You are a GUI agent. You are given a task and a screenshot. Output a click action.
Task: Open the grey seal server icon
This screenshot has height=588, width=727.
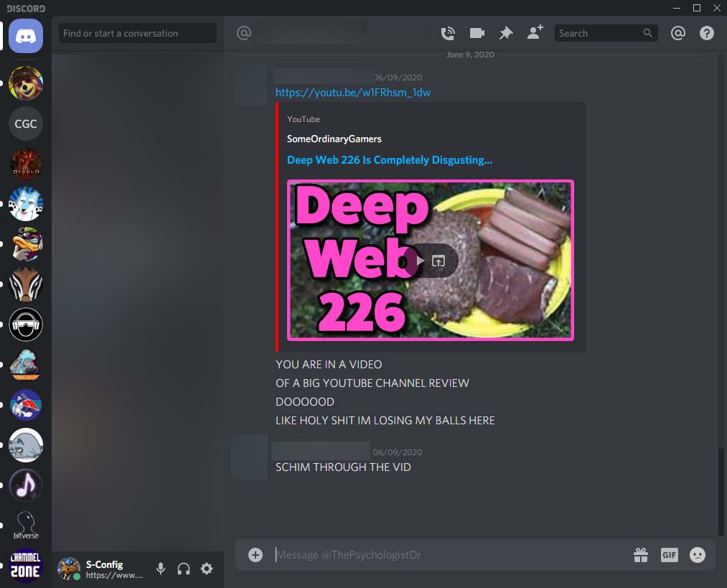click(x=26, y=445)
